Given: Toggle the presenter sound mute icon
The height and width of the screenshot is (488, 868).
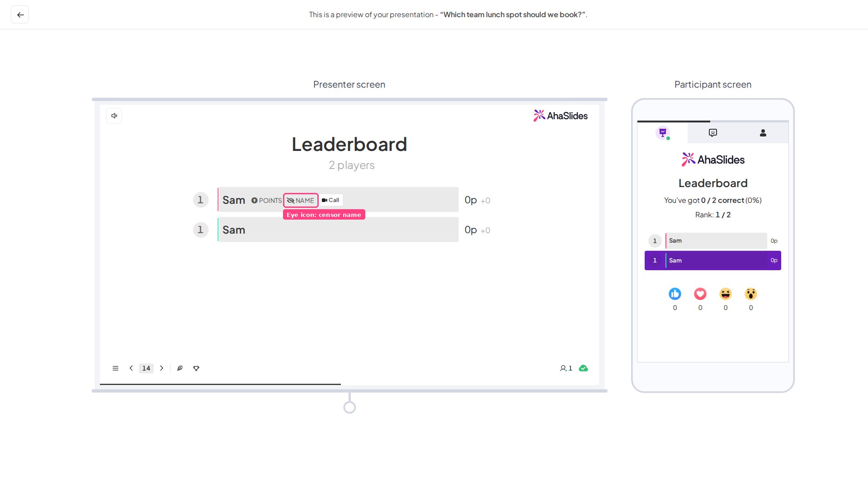Looking at the screenshot, I should [114, 116].
